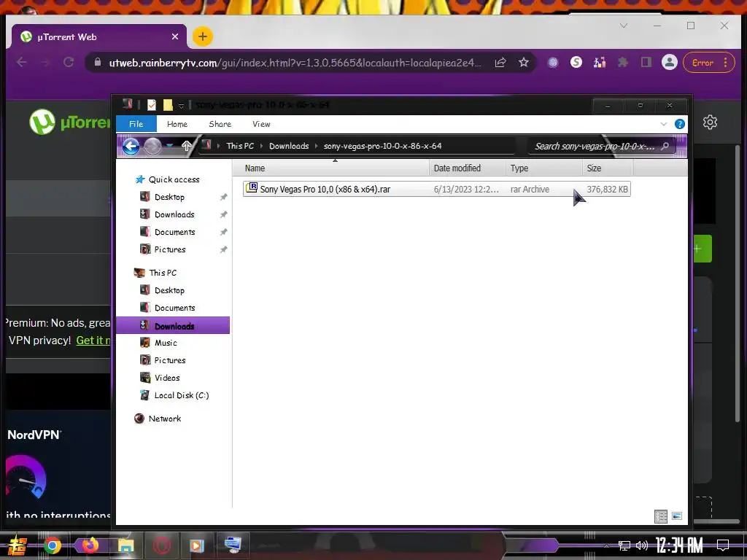Open Pictures under This PC
747x560 pixels.
pos(169,360)
